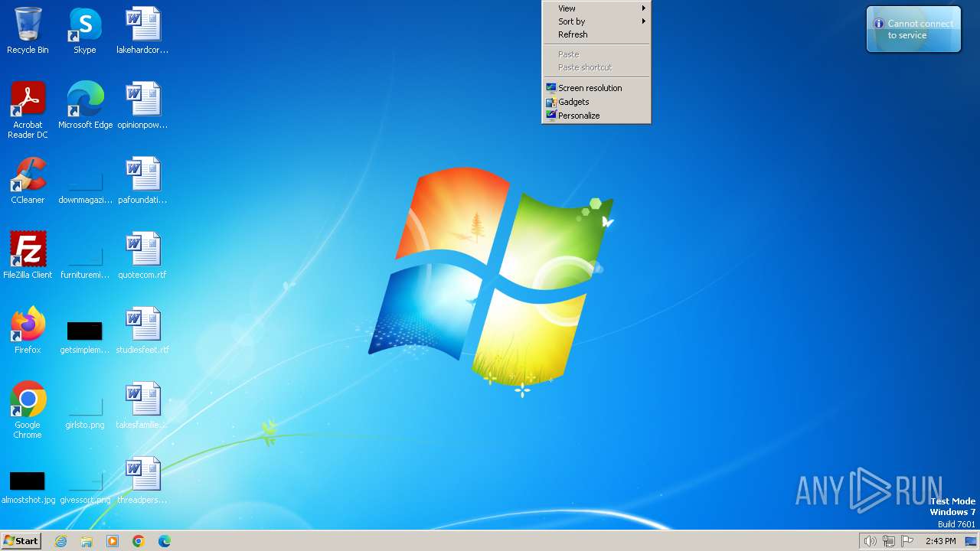Select the takesfamilie Word document

[142, 406]
